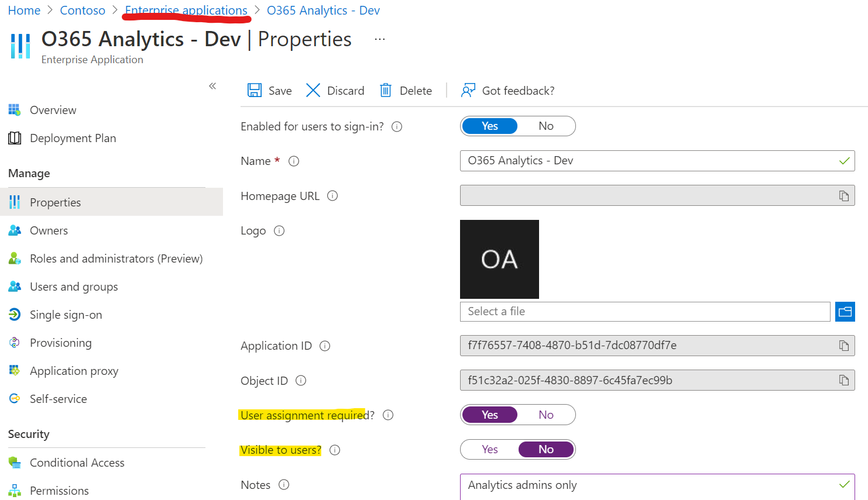Click the Owners people icon
Image resolution: width=868 pixels, height=500 pixels.
pos(15,230)
